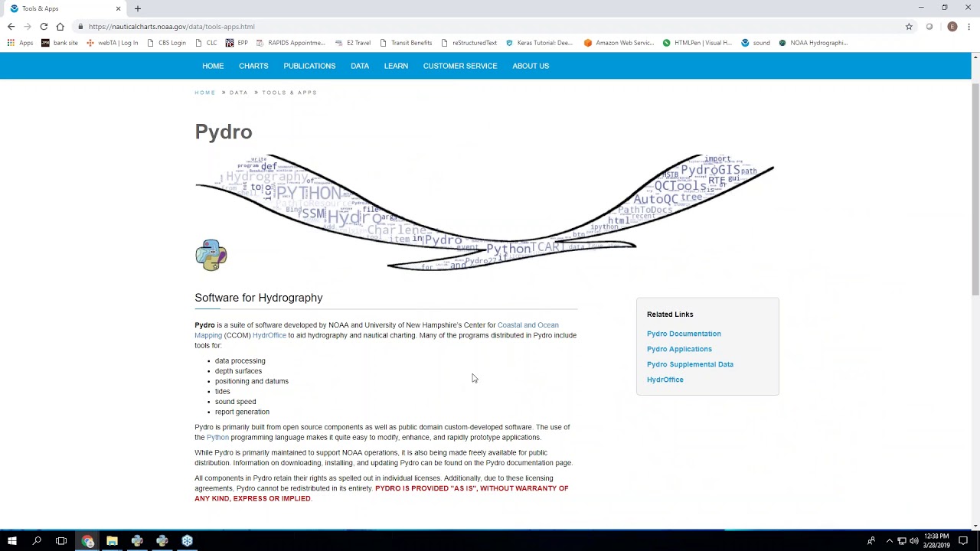The height and width of the screenshot is (551, 980).
Task: Open the NOAA Hydrographic bookmark
Action: coord(813,43)
